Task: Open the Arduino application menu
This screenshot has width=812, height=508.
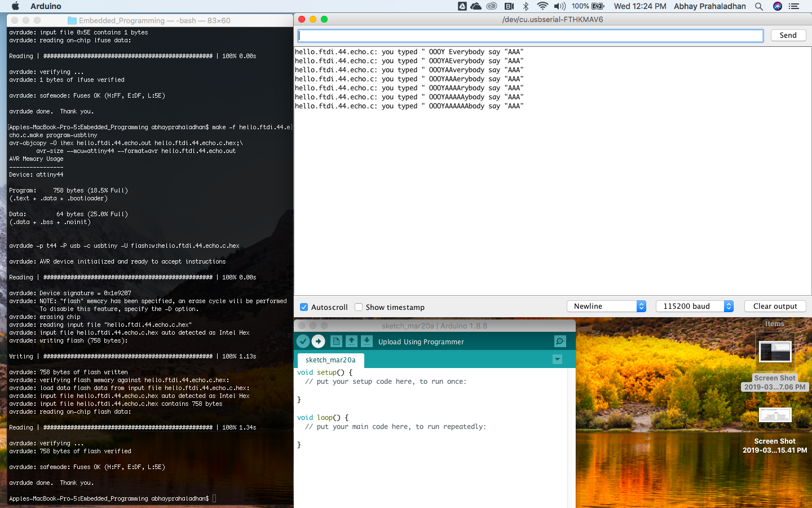Action: 46,6
